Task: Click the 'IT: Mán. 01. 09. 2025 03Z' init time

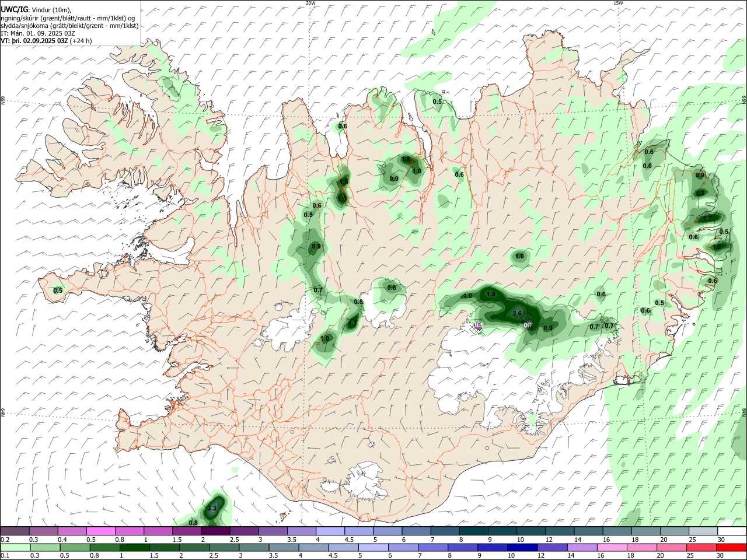Action: (38, 33)
